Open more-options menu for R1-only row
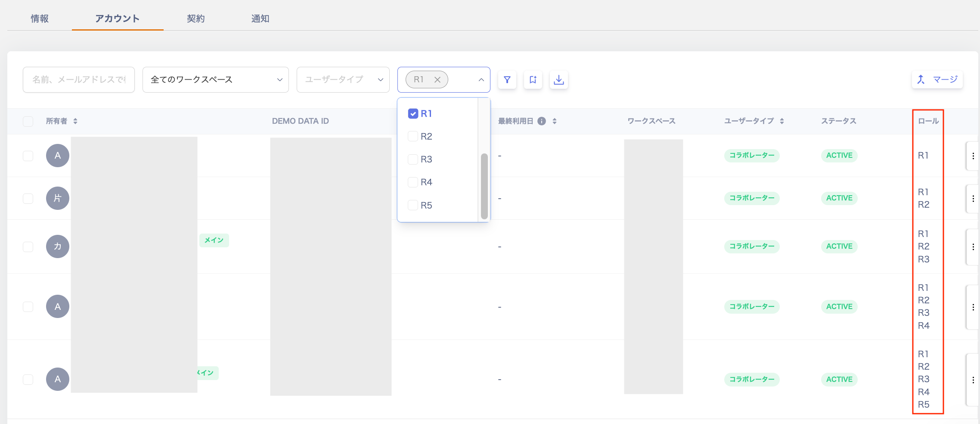This screenshot has height=424, width=980. click(x=973, y=156)
